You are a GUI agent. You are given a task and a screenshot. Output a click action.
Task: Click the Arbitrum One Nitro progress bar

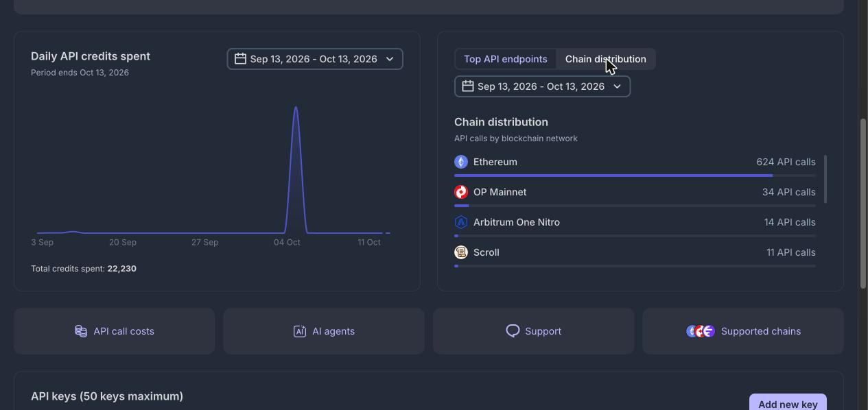pyautogui.click(x=635, y=236)
